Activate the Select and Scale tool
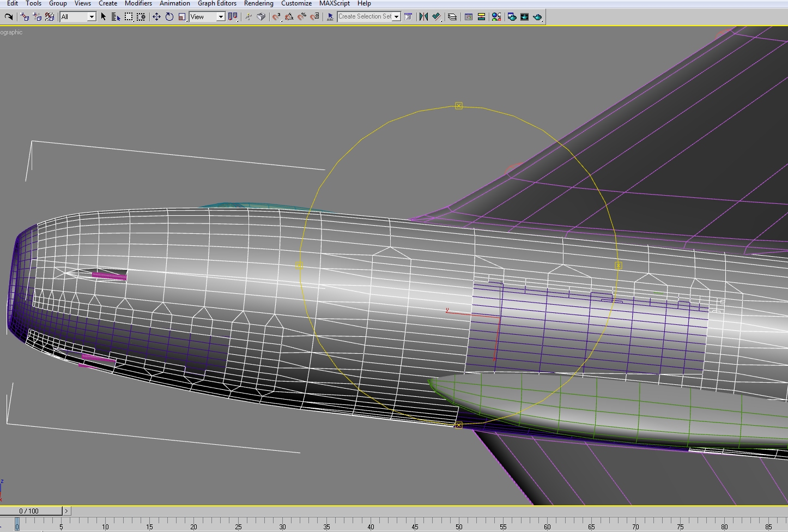This screenshot has width=788, height=532. [x=182, y=17]
